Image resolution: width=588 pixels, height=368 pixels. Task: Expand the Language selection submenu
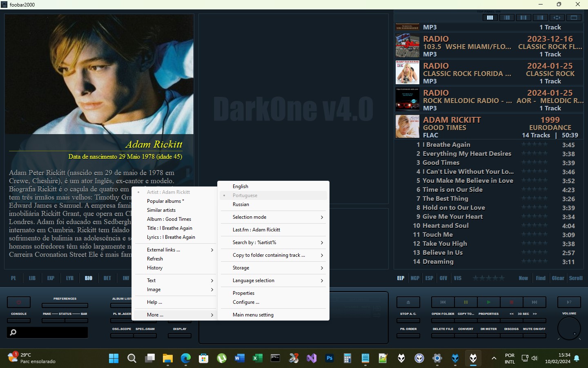[273, 280]
